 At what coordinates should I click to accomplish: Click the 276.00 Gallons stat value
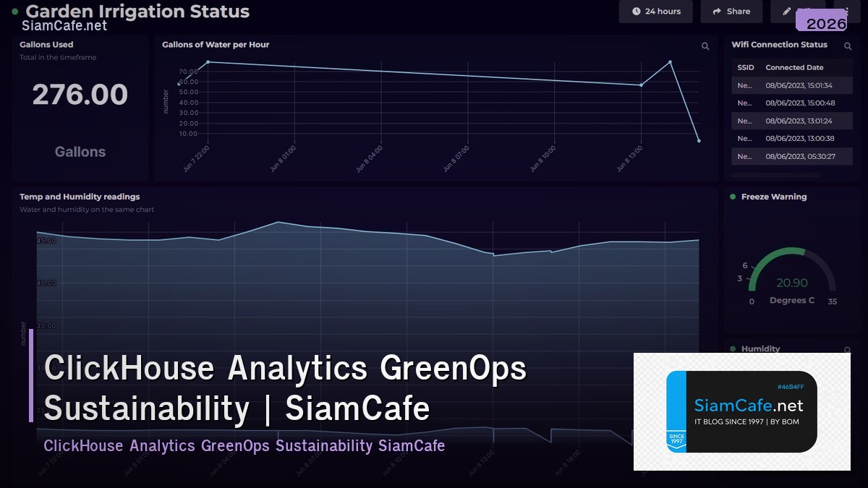(80, 94)
